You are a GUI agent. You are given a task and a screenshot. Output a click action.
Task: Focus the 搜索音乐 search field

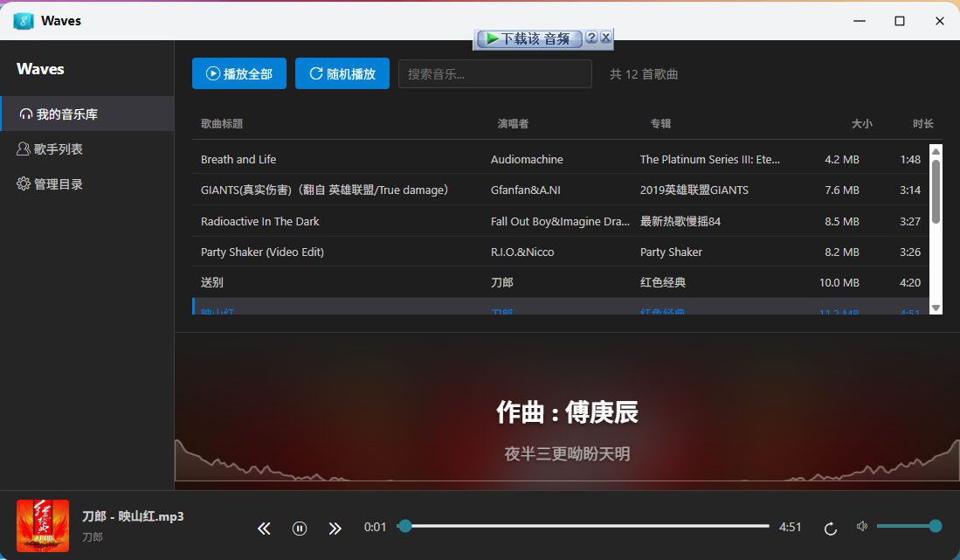point(495,74)
